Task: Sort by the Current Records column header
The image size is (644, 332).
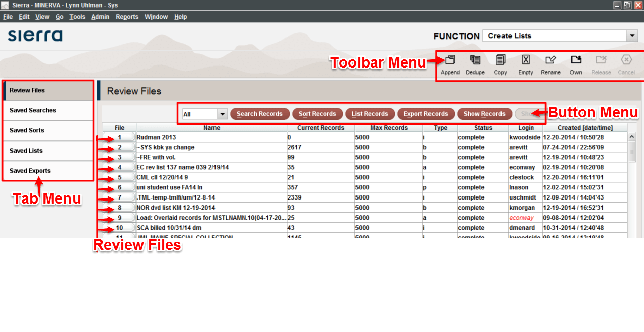Action: pyautogui.click(x=321, y=128)
